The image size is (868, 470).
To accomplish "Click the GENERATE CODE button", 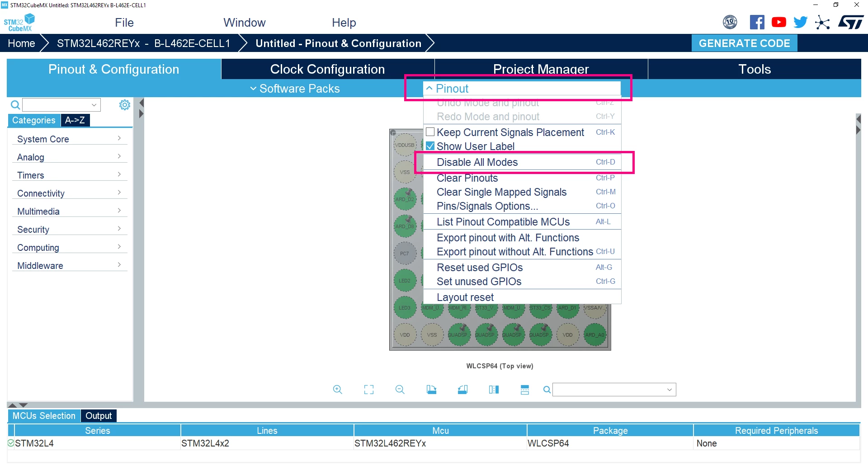I will click(744, 43).
